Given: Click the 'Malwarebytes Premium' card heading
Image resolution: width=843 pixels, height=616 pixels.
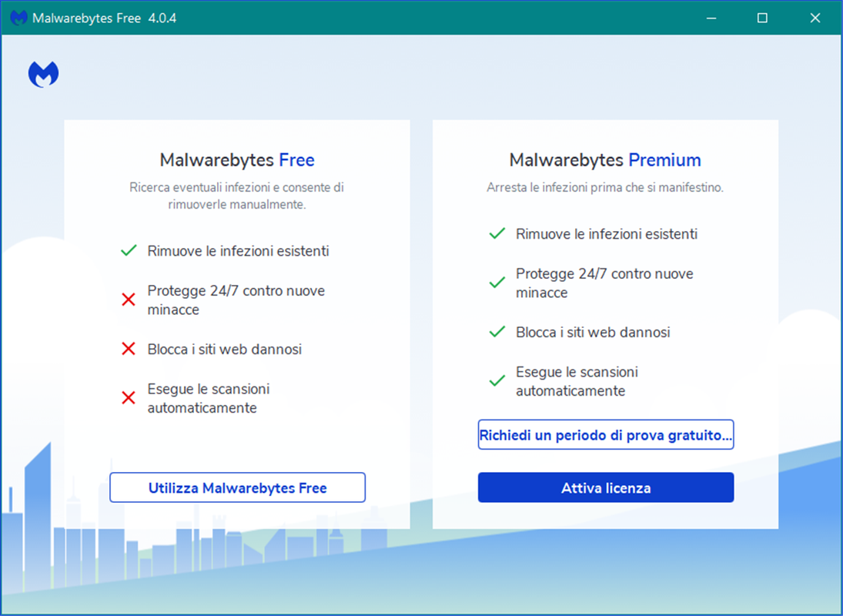Looking at the screenshot, I should coord(605,159).
